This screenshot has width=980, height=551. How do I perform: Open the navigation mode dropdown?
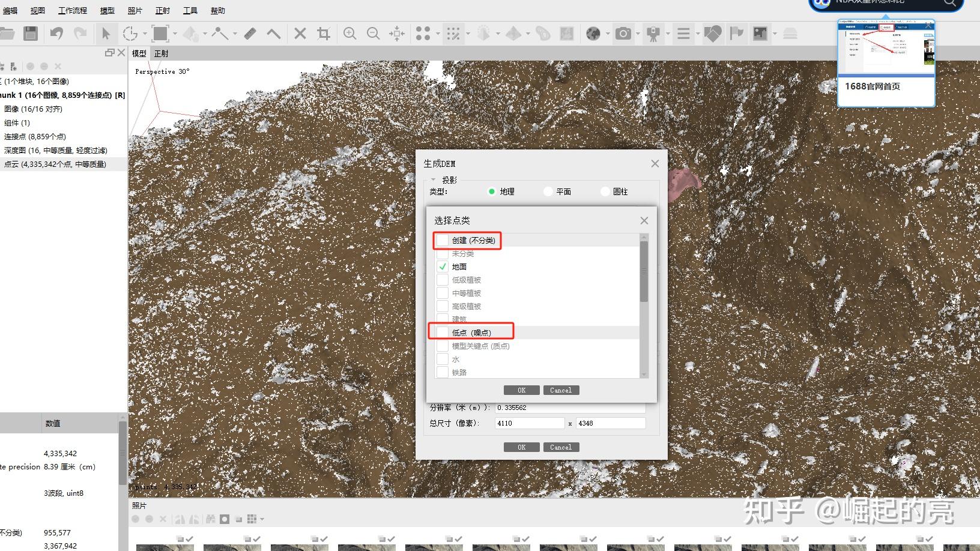[144, 33]
